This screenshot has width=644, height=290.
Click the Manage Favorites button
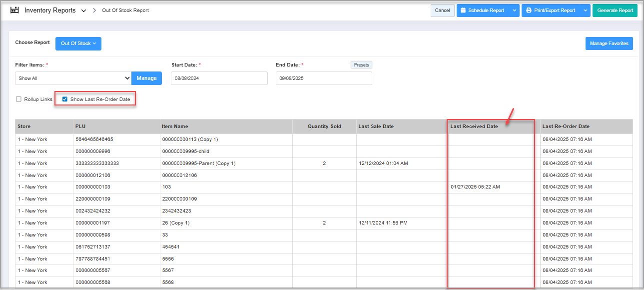click(x=609, y=43)
